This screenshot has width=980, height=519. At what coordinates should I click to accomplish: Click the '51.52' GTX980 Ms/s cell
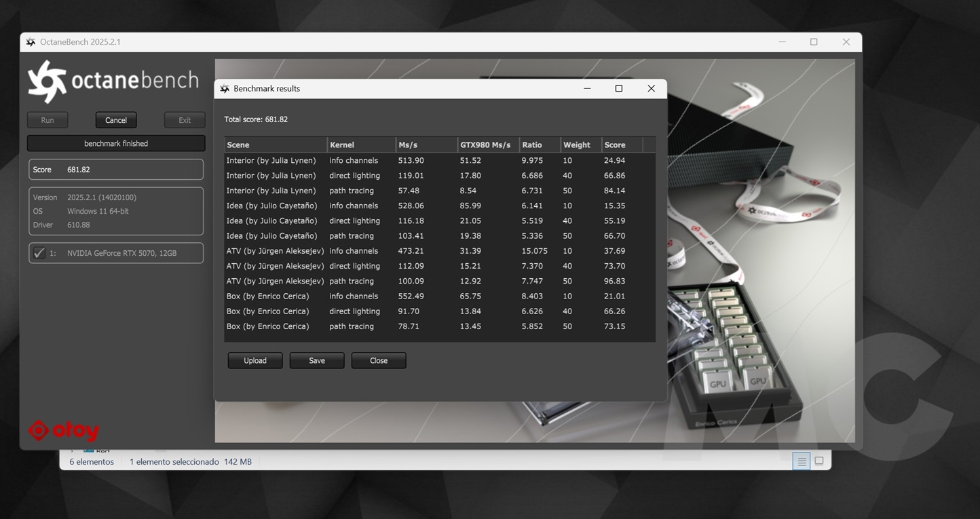point(470,161)
